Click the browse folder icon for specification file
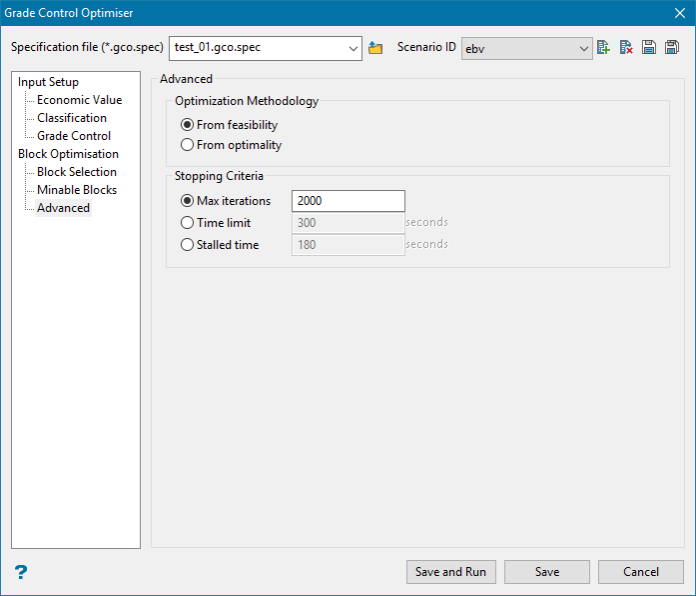Screen dimensions: 696x596 (376, 47)
